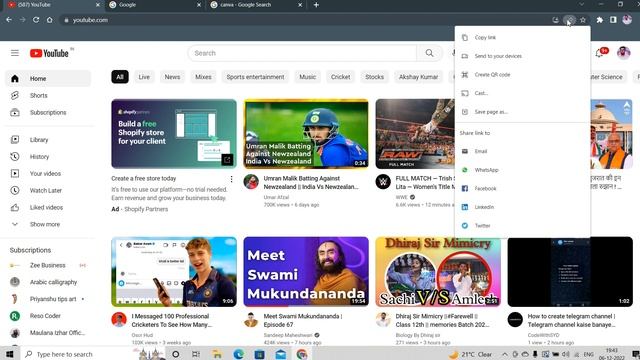The width and height of the screenshot is (640, 360).
Task: Click the search magnifier button
Action: tap(429, 53)
